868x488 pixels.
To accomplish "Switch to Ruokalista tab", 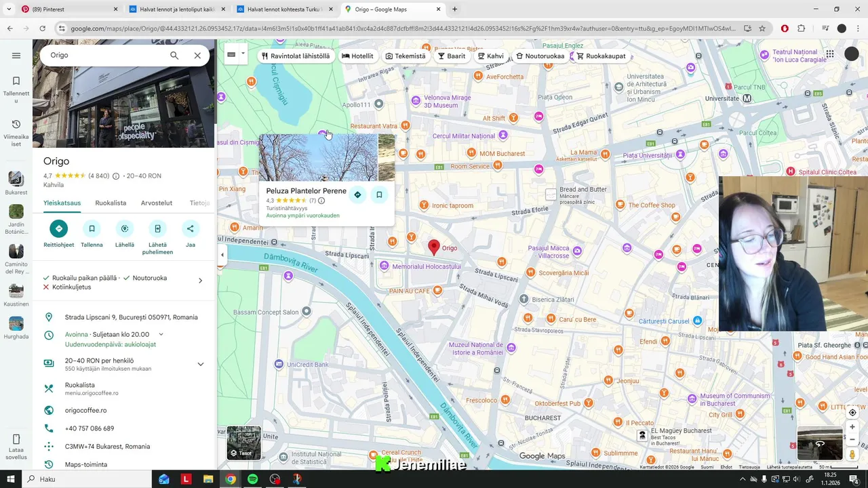I will click(x=111, y=203).
